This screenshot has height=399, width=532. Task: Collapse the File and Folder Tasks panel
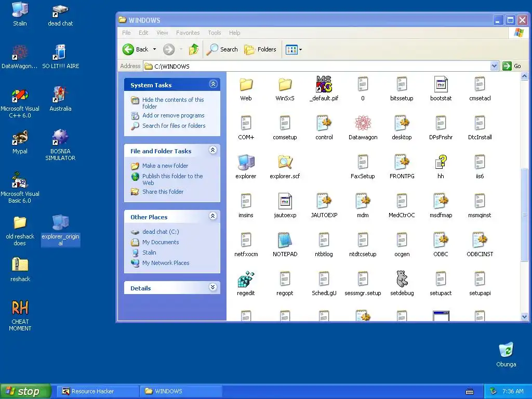tap(213, 150)
